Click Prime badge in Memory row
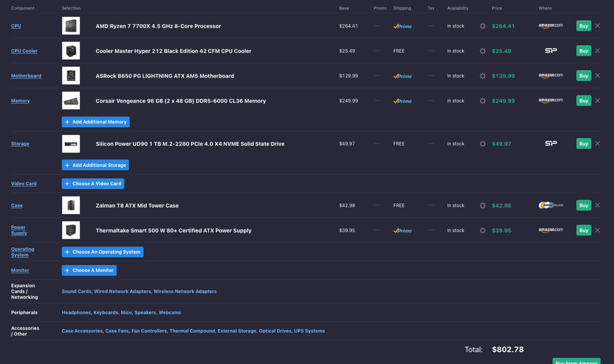This screenshot has width=614, height=364. (x=402, y=101)
